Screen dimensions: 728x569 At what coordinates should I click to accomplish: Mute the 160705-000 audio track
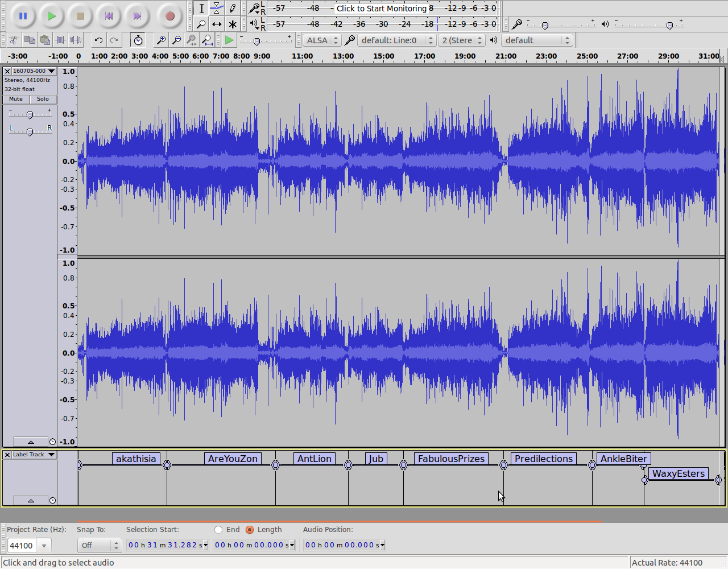point(16,99)
